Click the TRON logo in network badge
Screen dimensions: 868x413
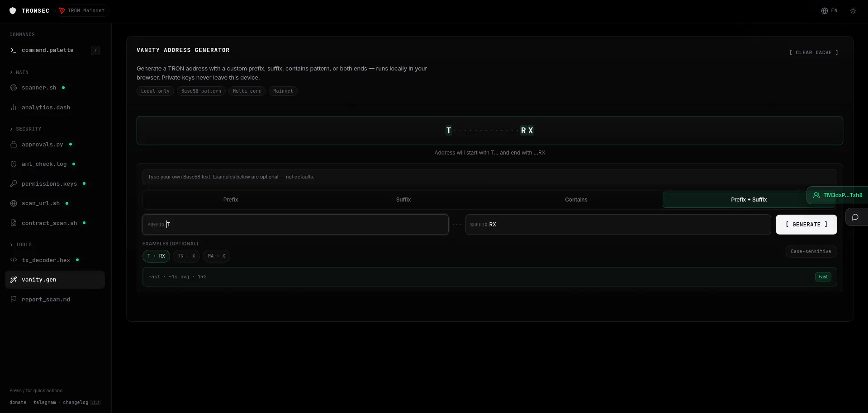tap(62, 11)
